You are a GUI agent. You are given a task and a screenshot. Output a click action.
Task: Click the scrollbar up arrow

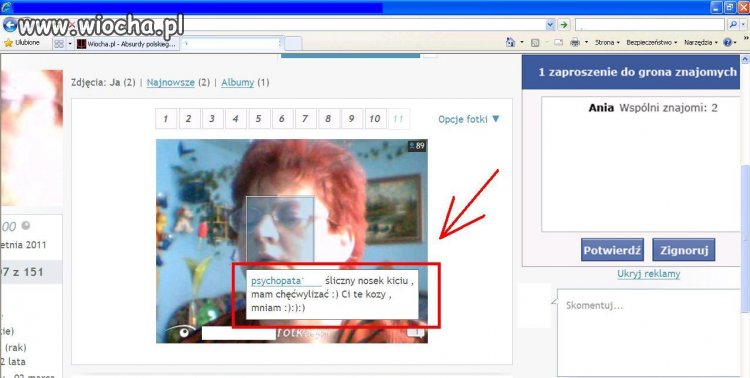coord(745,60)
